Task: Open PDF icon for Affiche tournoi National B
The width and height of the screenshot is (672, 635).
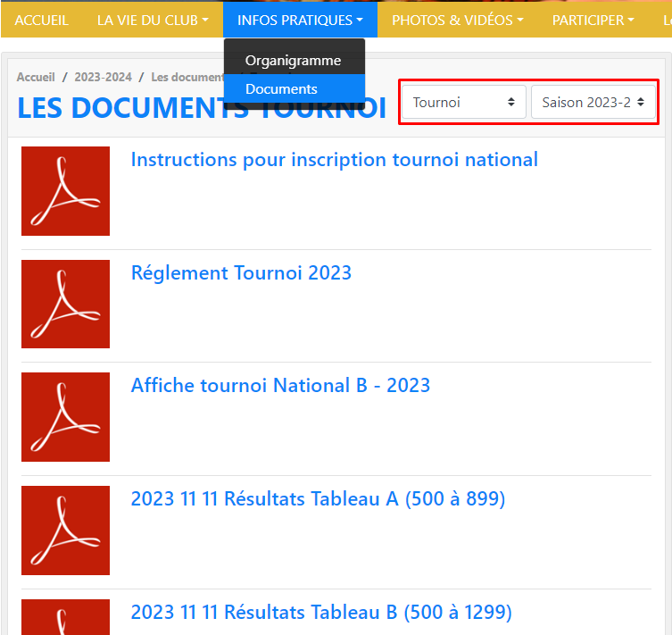Action: click(65, 417)
